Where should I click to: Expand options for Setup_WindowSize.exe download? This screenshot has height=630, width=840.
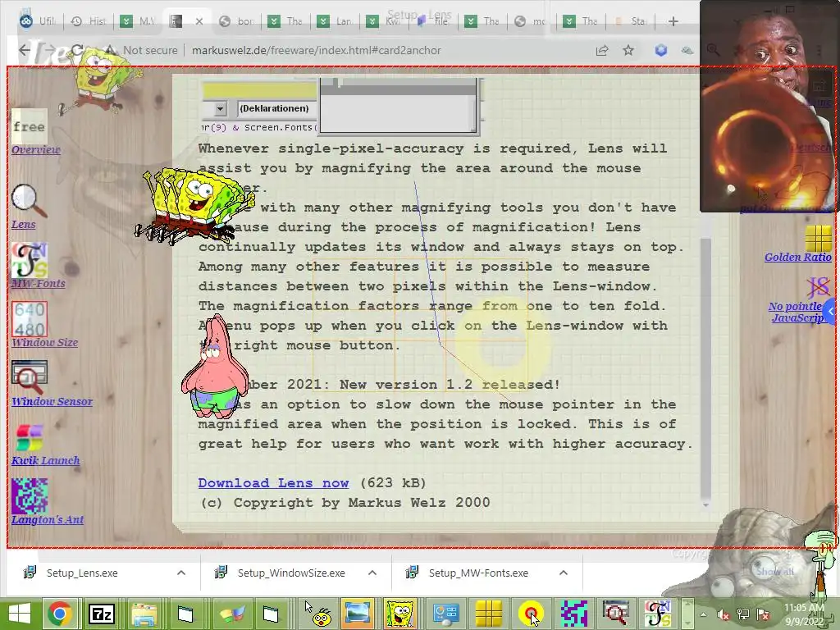(372, 573)
